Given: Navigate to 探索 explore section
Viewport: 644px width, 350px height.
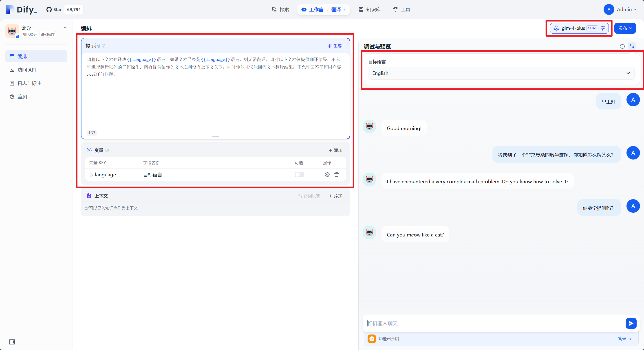Looking at the screenshot, I should coord(280,9).
